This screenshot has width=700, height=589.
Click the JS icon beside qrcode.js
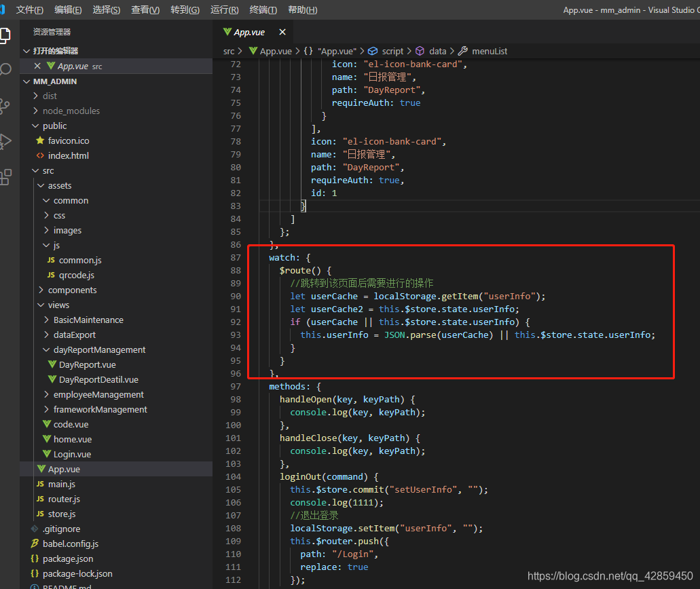[51, 275]
